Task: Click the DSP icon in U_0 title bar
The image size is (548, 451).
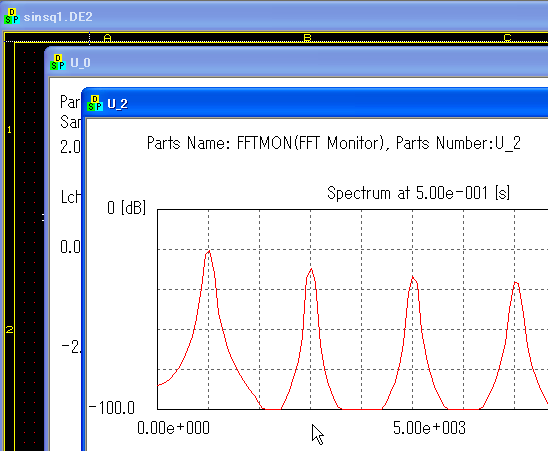Action: [x=58, y=62]
